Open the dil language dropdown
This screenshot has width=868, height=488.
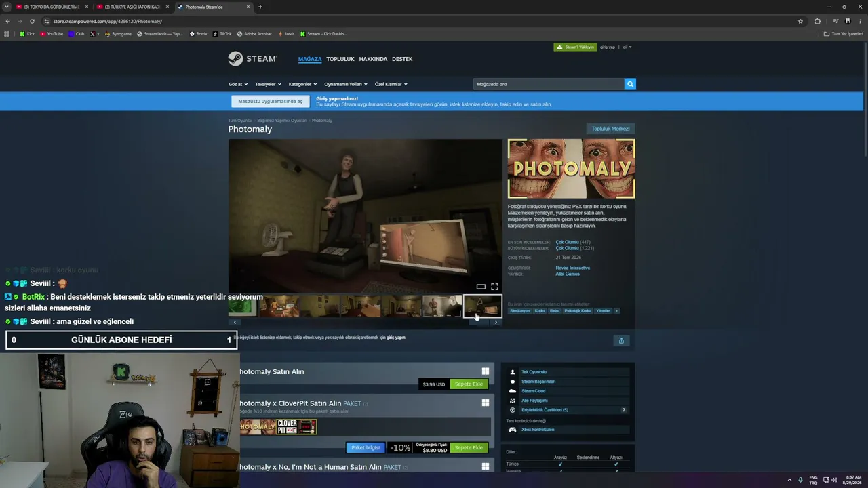coord(627,47)
